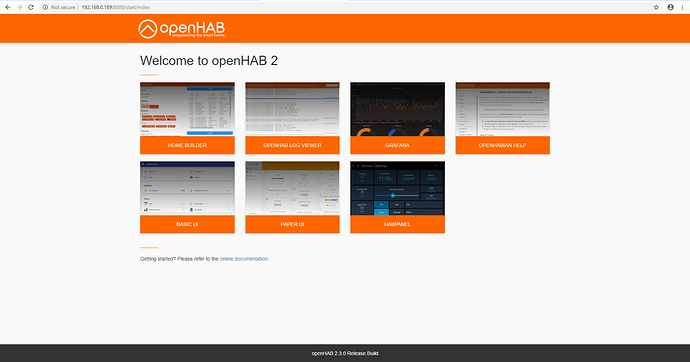Open the openHABian Help tile
This screenshot has width=690, height=362.
(x=503, y=118)
